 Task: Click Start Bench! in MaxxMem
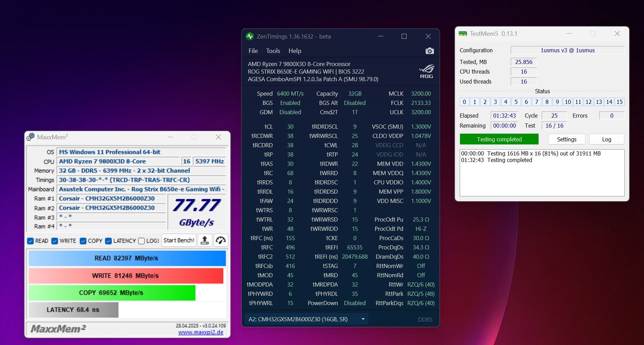pos(179,240)
